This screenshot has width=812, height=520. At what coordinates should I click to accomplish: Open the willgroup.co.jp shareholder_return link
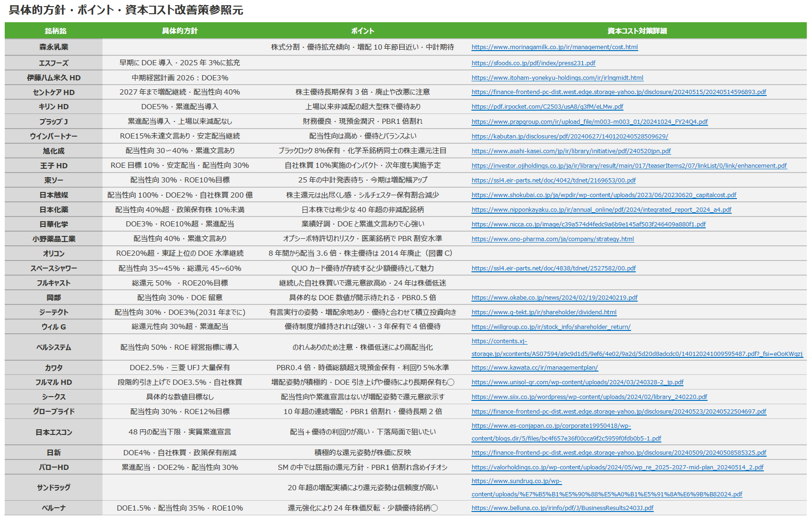(x=551, y=327)
